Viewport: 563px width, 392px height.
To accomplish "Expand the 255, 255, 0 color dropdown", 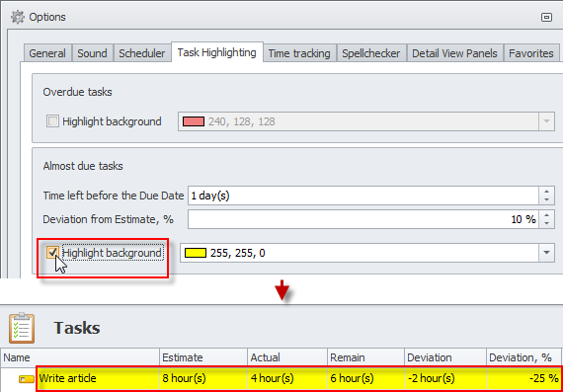I will tap(546, 253).
